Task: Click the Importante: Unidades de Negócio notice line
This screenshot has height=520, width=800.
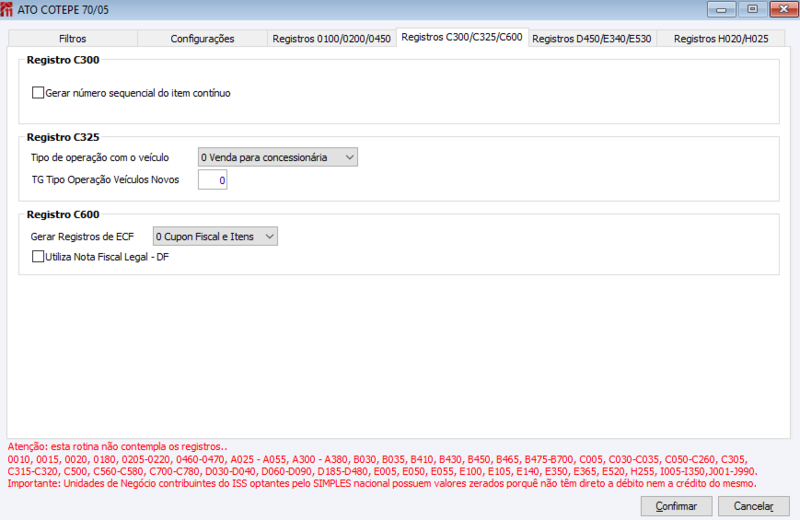Action: pyautogui.click(x=382, y=483)
